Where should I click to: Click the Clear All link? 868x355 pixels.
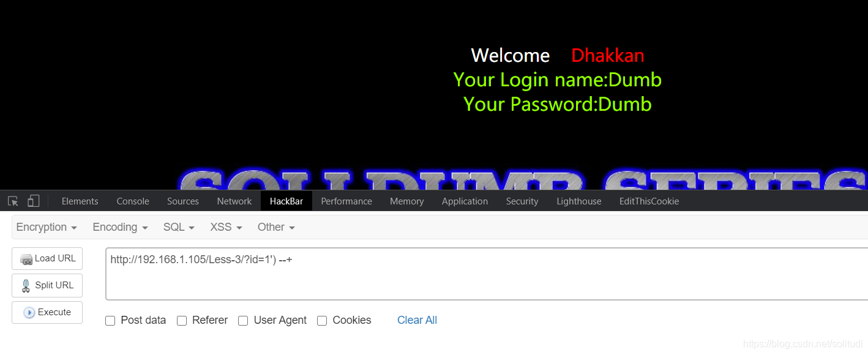(417, 320)
